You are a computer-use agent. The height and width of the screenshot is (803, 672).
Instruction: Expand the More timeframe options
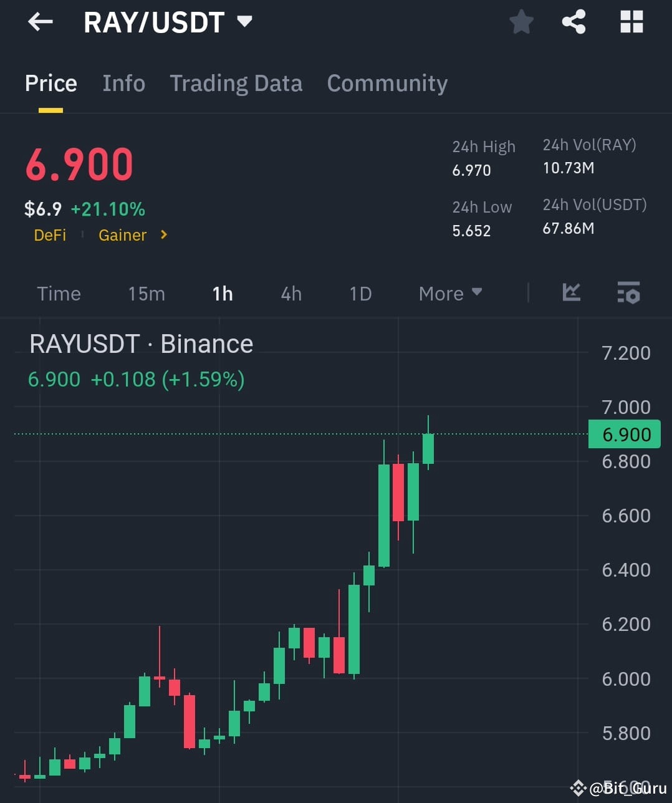pyautogui.click(x=450, y=293)
